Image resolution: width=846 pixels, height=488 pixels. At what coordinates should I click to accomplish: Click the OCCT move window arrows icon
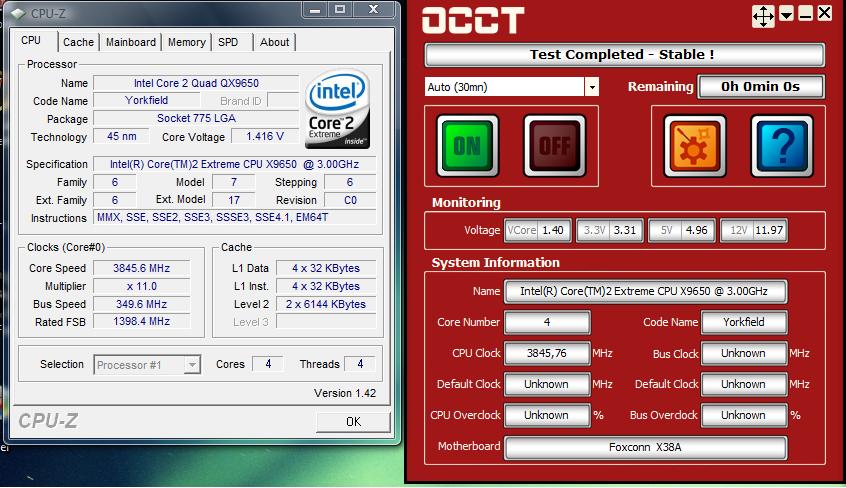763,16
